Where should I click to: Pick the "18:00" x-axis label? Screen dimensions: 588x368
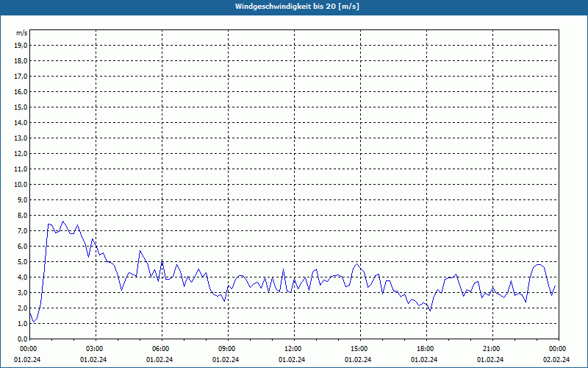pyautogui.click(x=424, y=349)
